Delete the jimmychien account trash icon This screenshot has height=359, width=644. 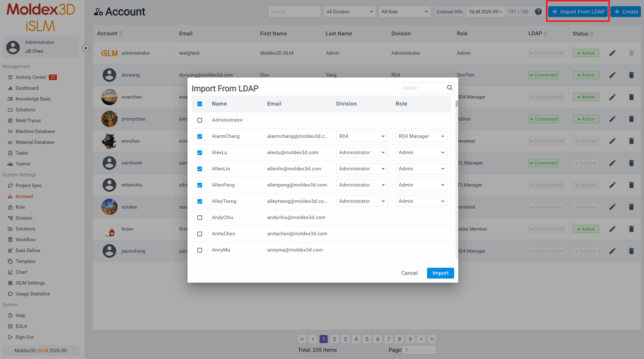(x=631, y=119)
